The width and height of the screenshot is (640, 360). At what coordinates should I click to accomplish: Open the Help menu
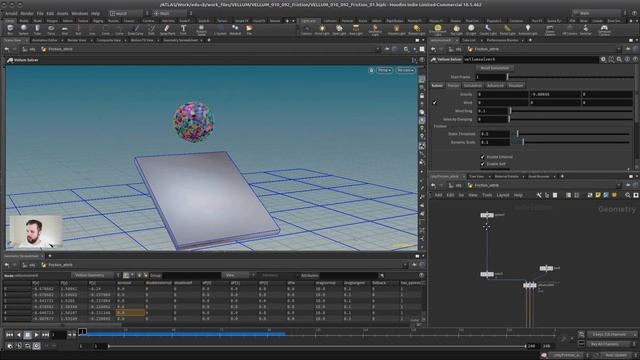click(x=95, y=13)
